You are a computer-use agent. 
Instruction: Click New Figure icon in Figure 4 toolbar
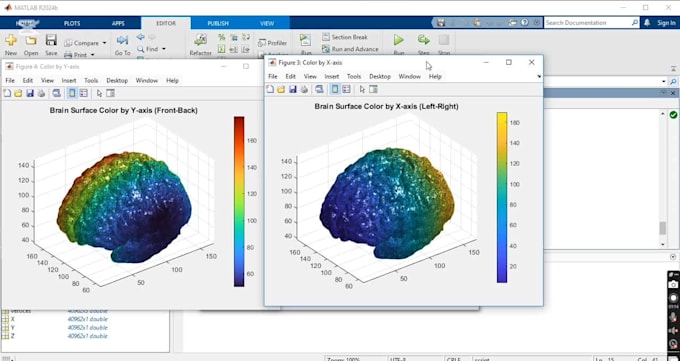[x=7, y=93]
